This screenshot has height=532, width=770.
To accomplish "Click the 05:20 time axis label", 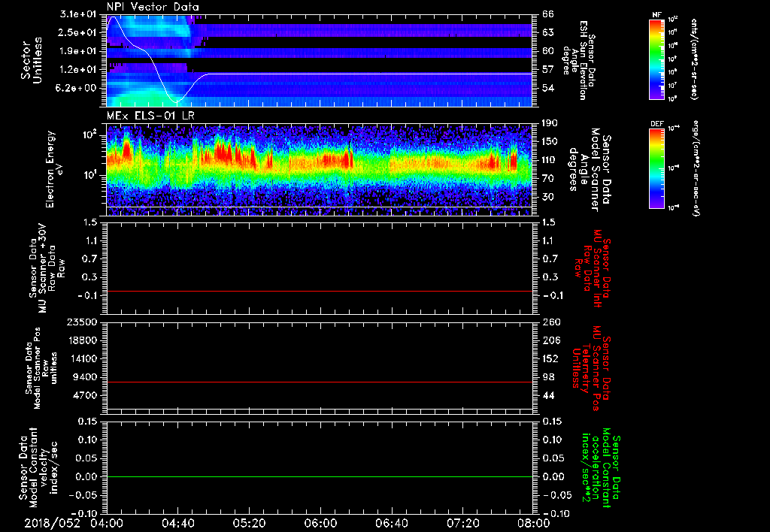I will 249,523.
